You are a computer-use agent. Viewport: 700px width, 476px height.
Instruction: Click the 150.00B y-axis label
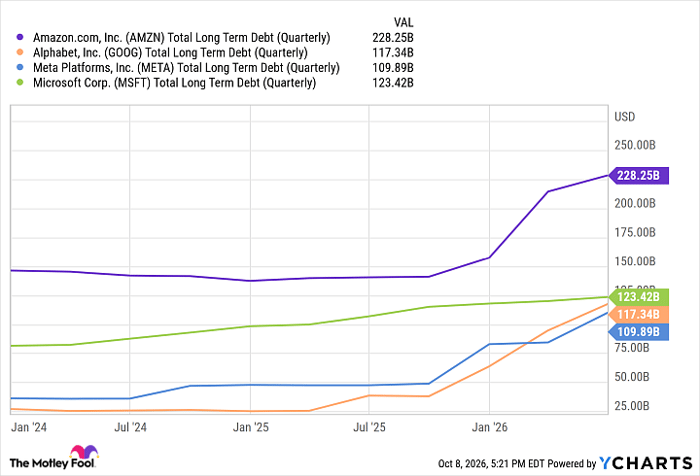(635, 261)
